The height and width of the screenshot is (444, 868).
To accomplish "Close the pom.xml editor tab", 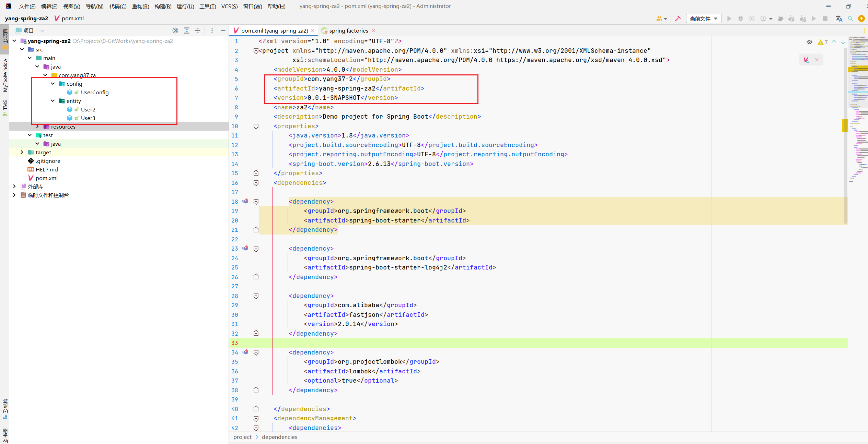I will pyautogui.click(x=313, y=31).
